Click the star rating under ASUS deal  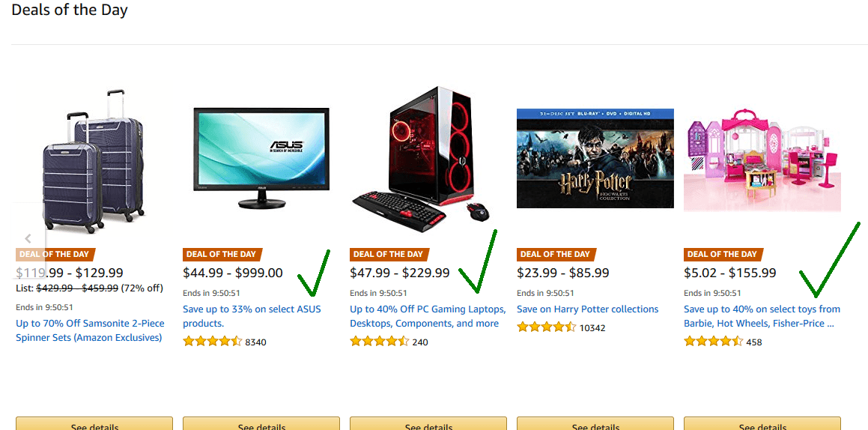tap(213, 342)
